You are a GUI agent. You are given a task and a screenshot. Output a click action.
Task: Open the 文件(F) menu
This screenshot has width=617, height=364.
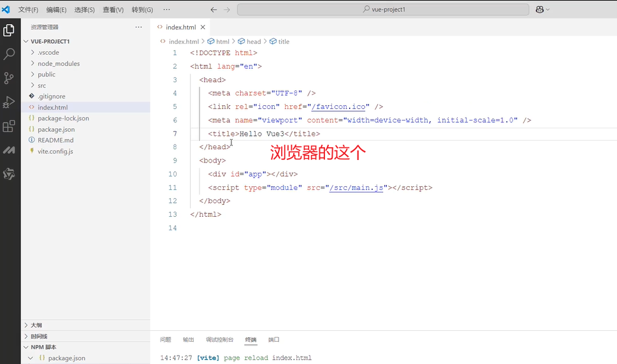pyautogui.click(x=28, y=10)
